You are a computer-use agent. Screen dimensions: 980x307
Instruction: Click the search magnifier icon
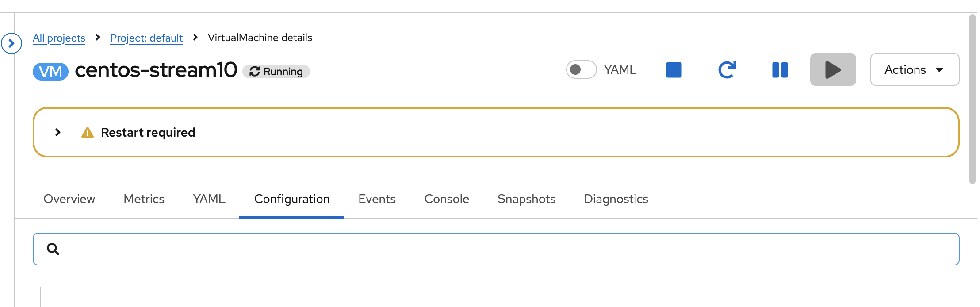pos(53,249)
